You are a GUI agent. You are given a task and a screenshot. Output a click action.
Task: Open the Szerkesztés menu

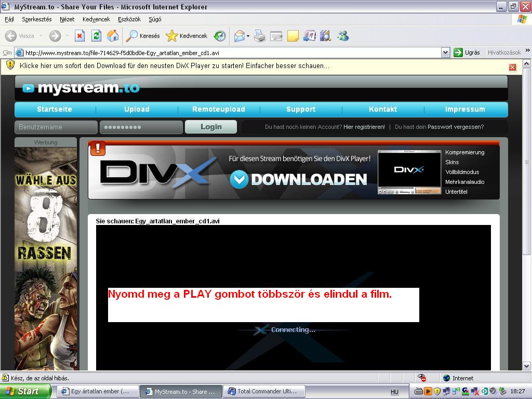pos(37,19)
